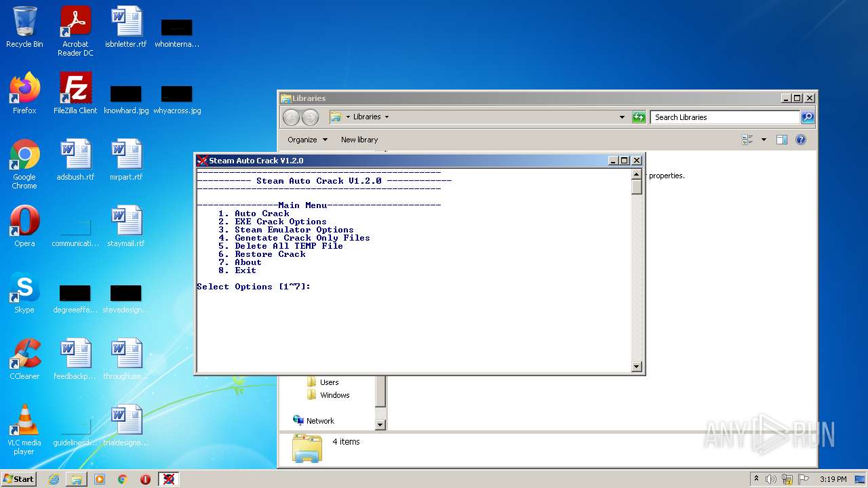868x488 pixels.
Task: Select staymail.rtf desktop file
Action: point(126,226)
